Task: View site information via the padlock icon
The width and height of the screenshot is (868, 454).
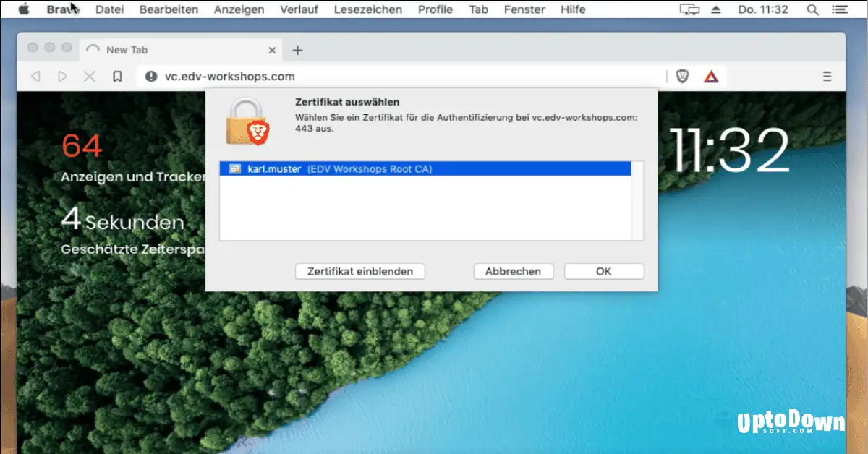Action: (150, 76)
